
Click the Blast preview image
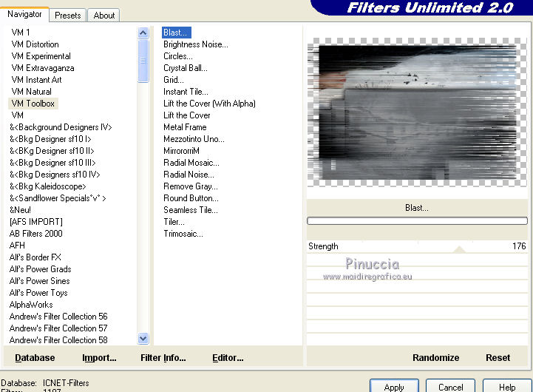pos(417,112)
